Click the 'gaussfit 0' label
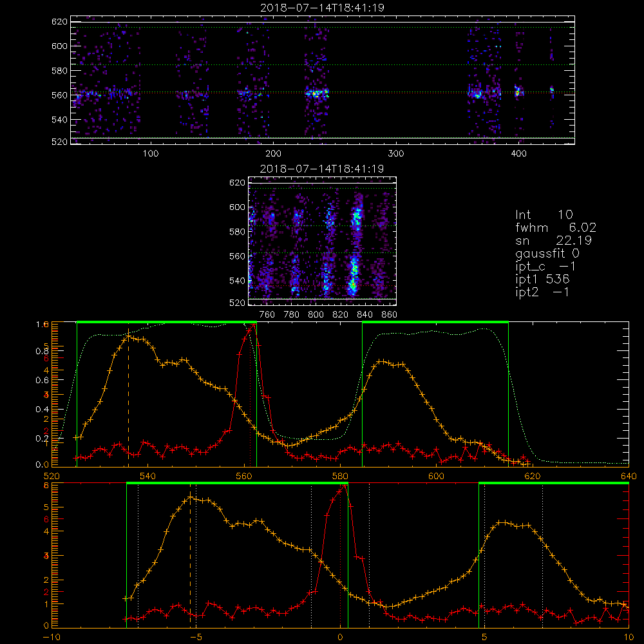644x644 pixels. click(547, 254)
